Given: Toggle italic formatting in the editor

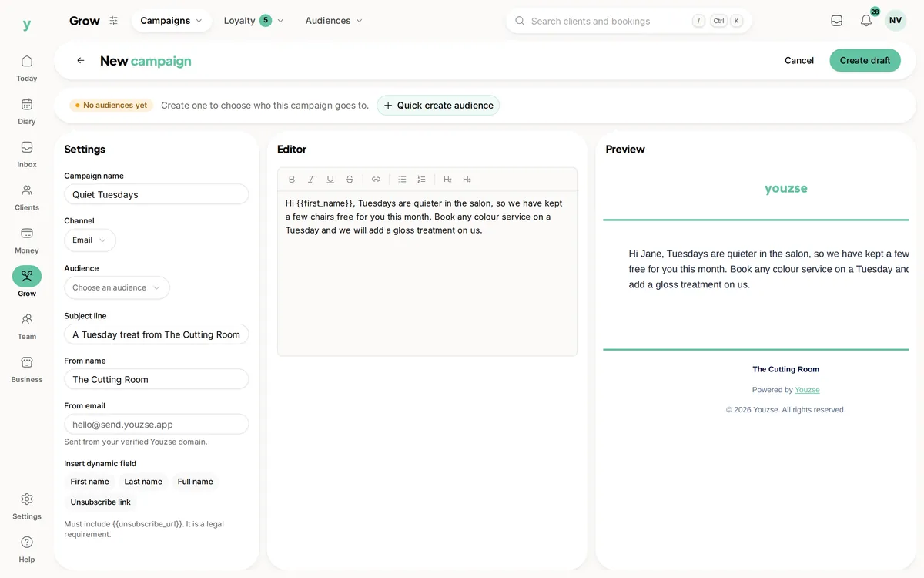Looking at the screenshot, I should tap(311, 180).
